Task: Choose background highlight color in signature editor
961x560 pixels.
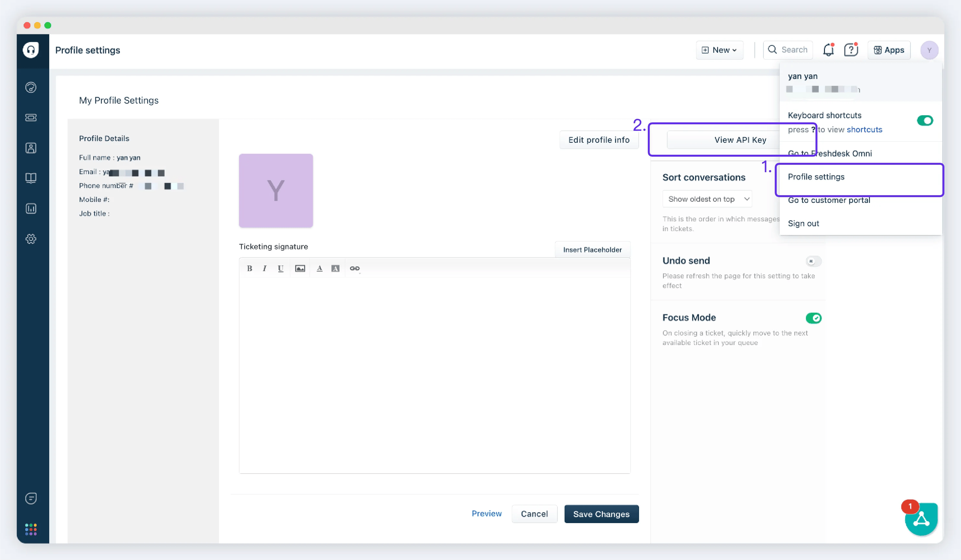Action: (x=335, y=268)
